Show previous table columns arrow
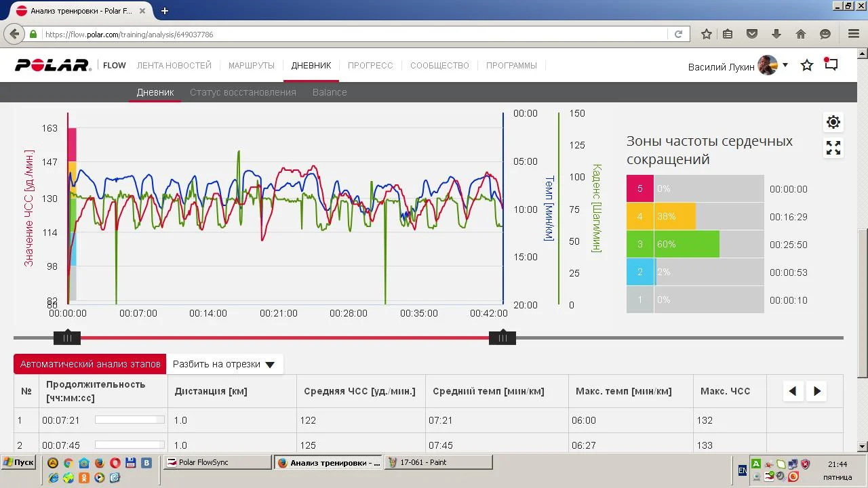The image size is (868, 488). pyautogui.click(x=793, y=391)
